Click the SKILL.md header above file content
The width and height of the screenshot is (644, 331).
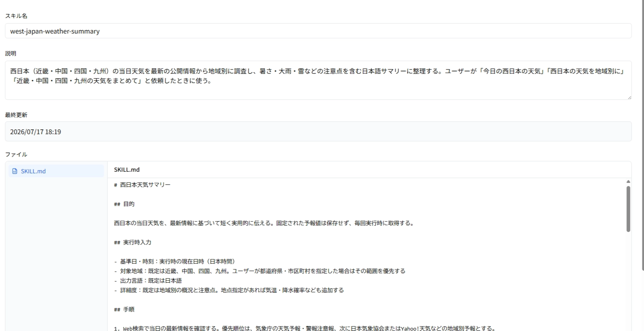tap(127, 170)
